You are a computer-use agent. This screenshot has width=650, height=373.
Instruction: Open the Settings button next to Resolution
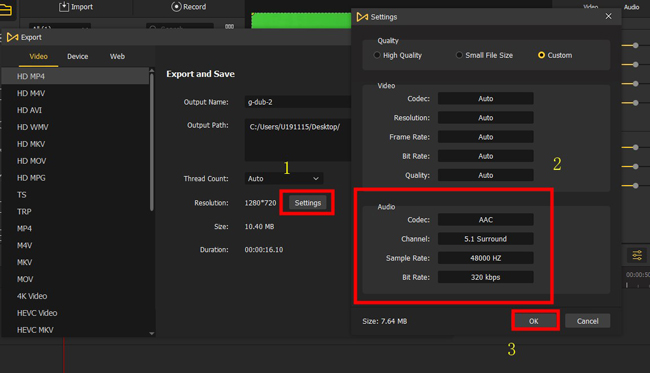point(308,203)
